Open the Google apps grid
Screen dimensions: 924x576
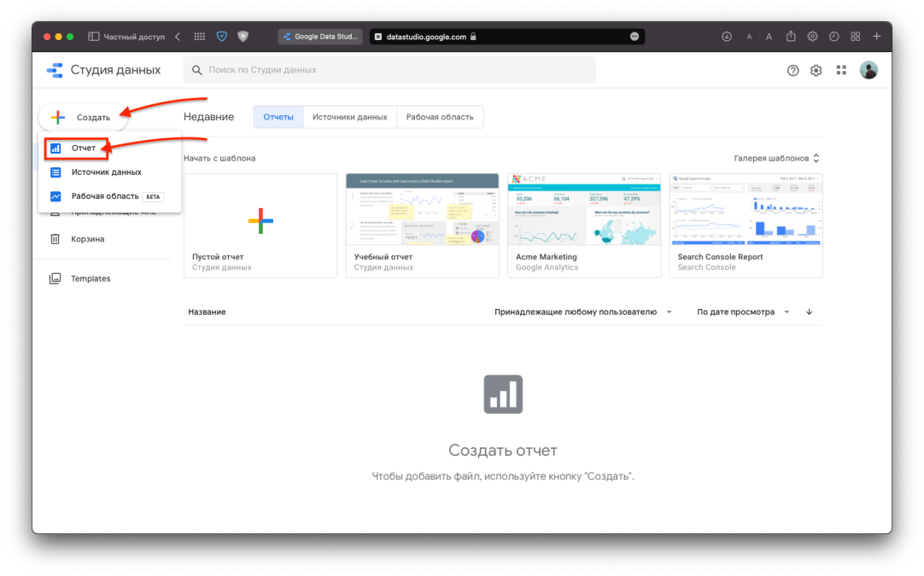(x=841, y=70)
